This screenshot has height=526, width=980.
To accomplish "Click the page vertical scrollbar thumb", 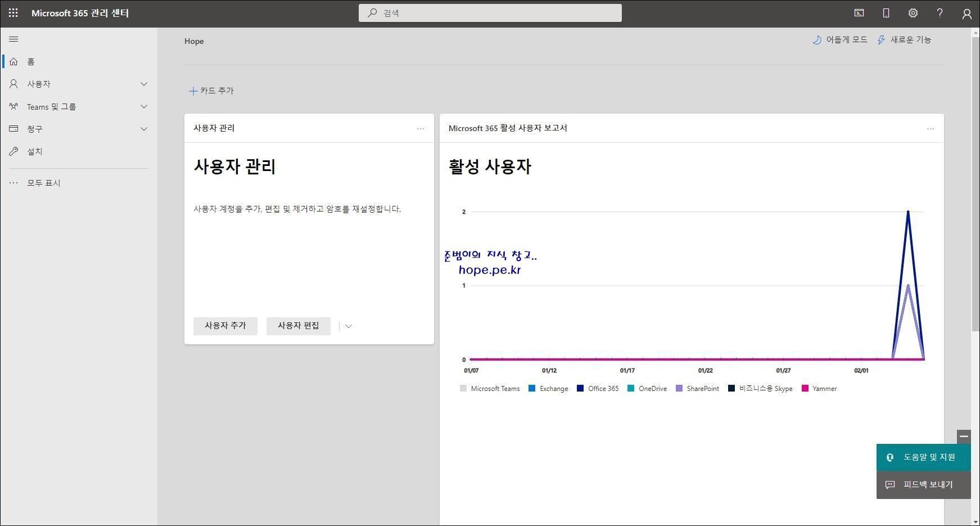I will pyautogui.click(x=976, y=185).
